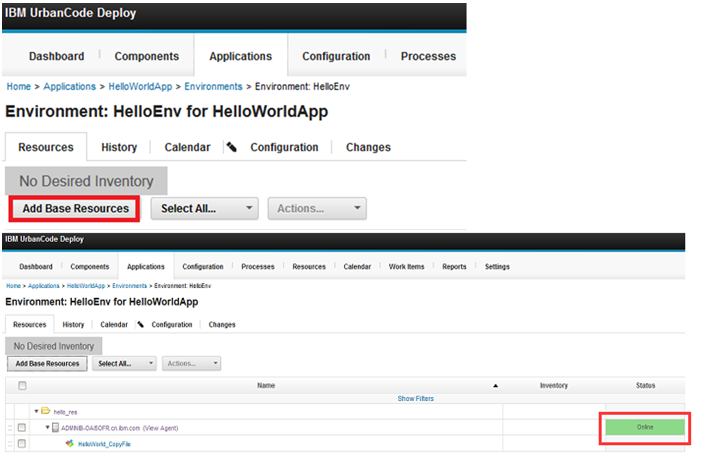708x462 pixels.
Task: Open the hello_res resource link
Action: coord(65,412)
